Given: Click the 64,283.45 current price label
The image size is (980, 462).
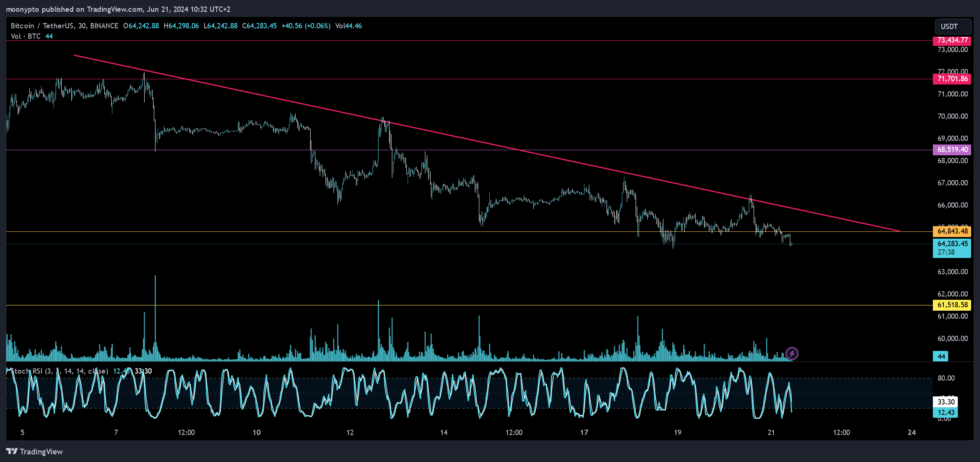Looking at the screenshot, I should point(952,243).
